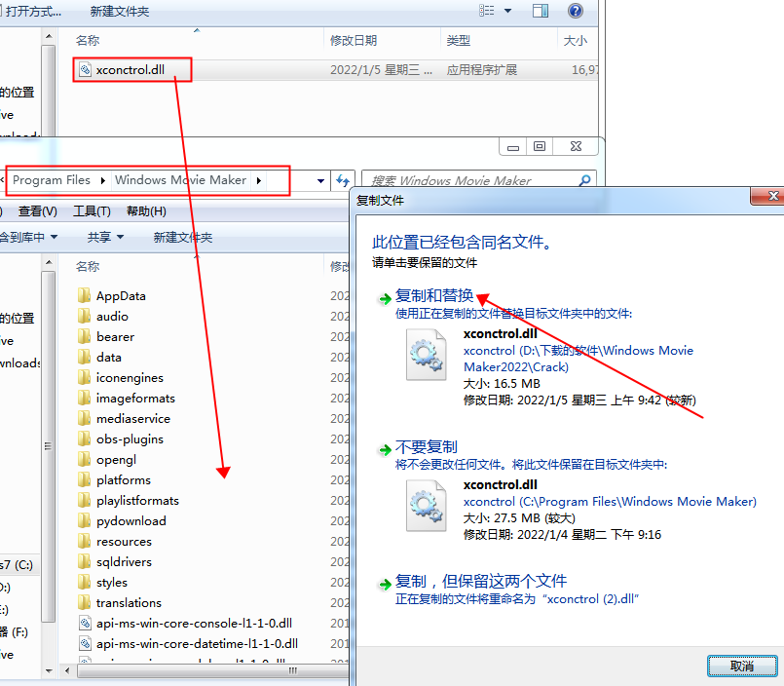Sort by Size (大小) column header
The height and width of the screenshot is (686, 784).
(576, 40)
